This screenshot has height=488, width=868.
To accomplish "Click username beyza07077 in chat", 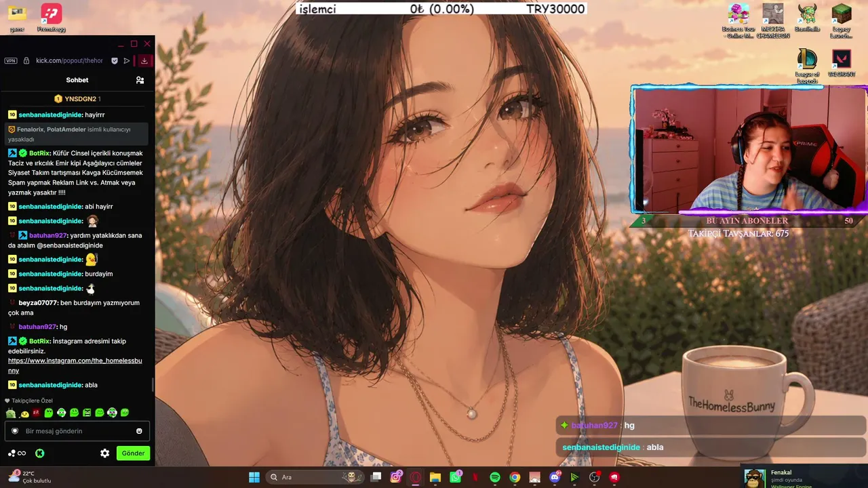I will (39, 302).
